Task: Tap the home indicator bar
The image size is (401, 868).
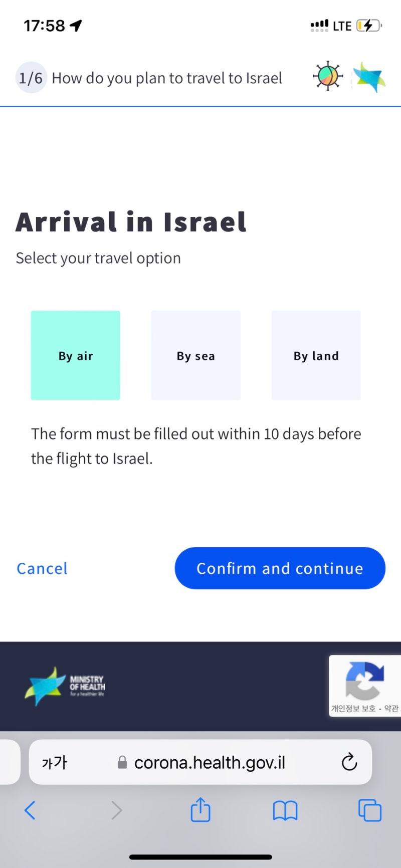Action: pos(200,857)
